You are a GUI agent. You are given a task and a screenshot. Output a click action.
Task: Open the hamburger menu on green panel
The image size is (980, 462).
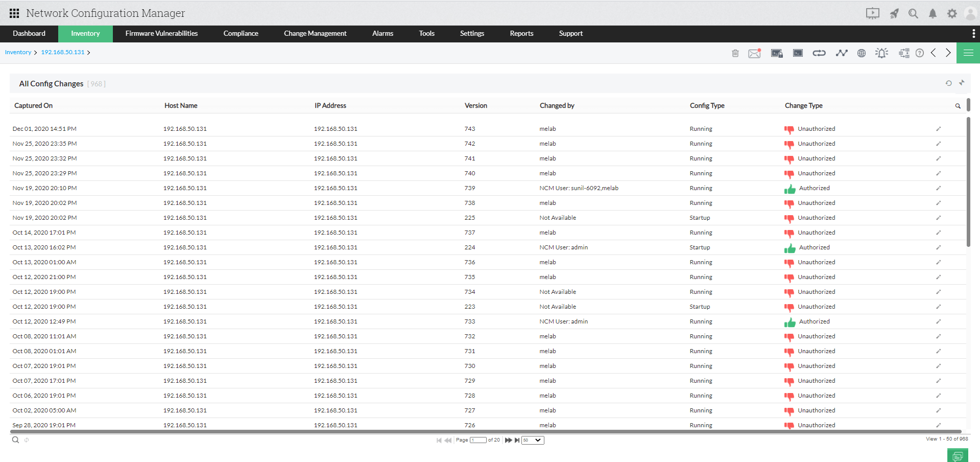[968, 53]
